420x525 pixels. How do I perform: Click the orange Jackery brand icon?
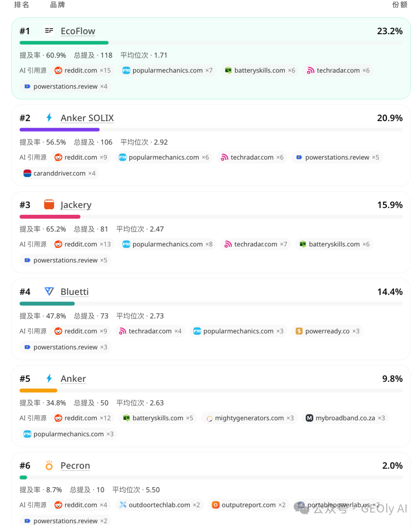pyautogui.click(x=49, y=204)
